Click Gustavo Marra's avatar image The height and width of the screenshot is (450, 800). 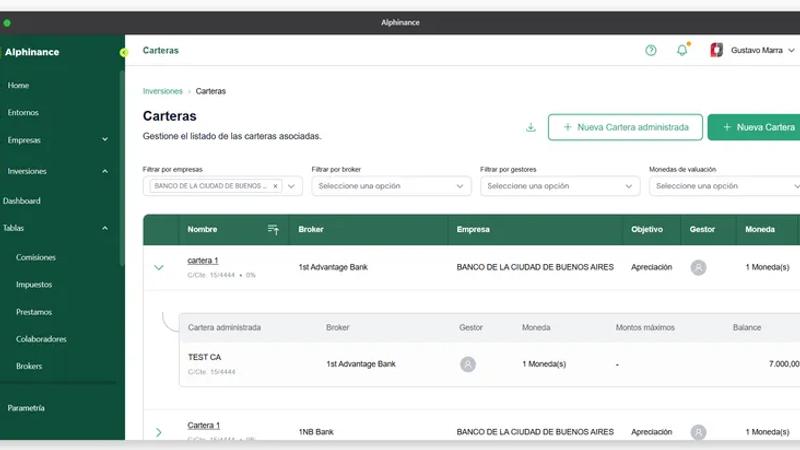pyautogui.click(x=716, y=50)
